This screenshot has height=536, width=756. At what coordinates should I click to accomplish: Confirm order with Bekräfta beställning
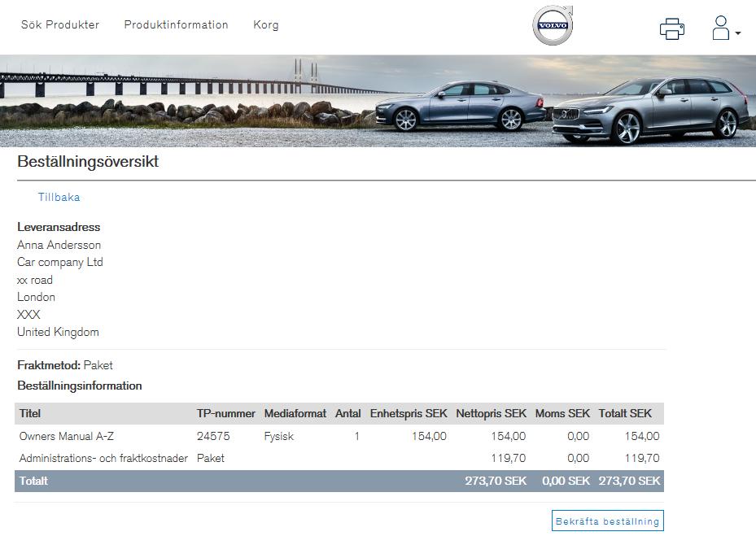608,521
